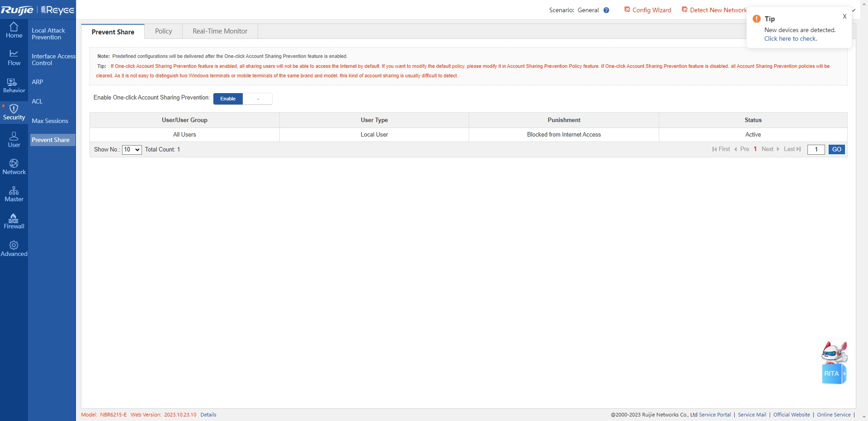Switch to the Real-Time Monitor tab
Image resolution: width=868 pixels, height=421 pixels.
(x=220, y=31)
